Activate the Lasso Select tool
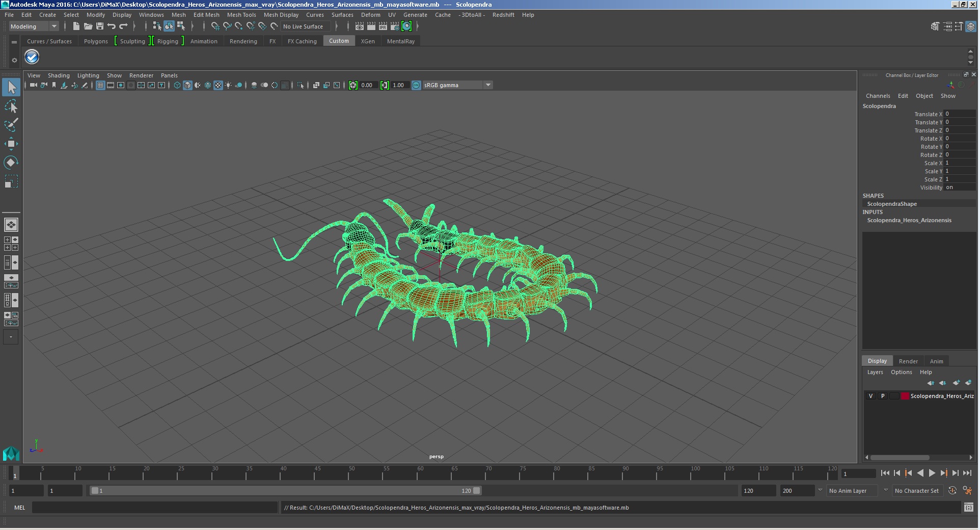 [11, 106]
